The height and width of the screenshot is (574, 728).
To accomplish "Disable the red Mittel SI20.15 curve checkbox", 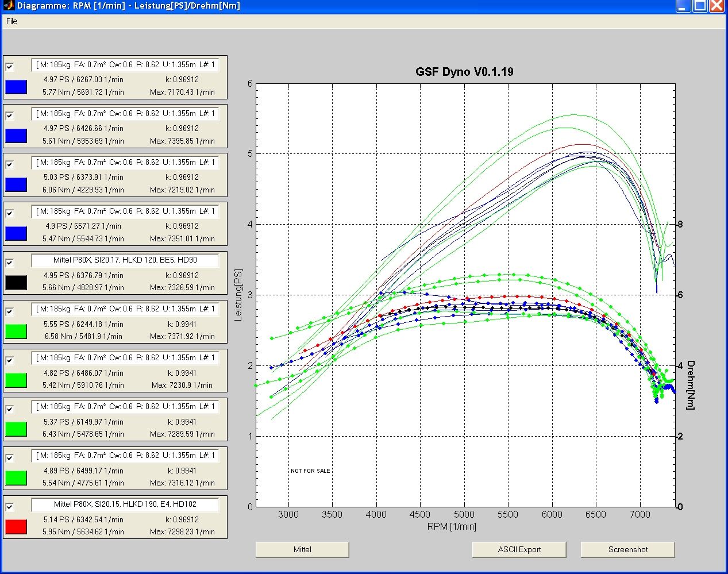I will coord(10,507).
